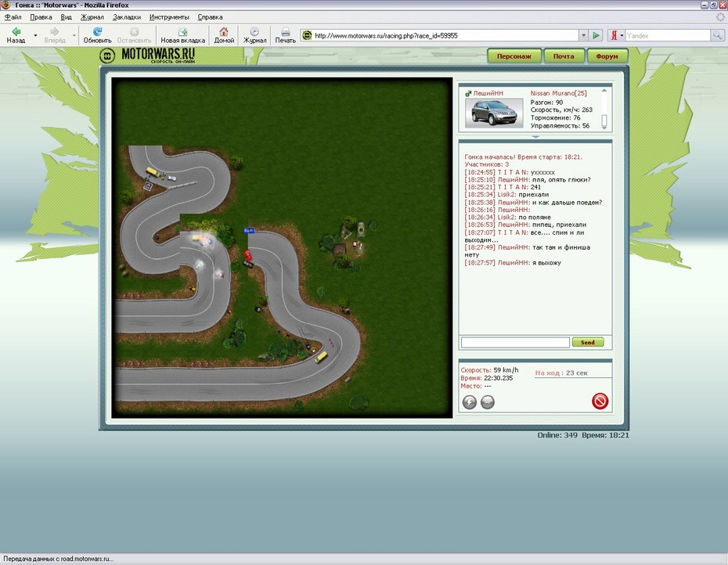Screen dimensions: 728x565
Task: Click chat message 'я выхожу'
Action: point(546,263)
